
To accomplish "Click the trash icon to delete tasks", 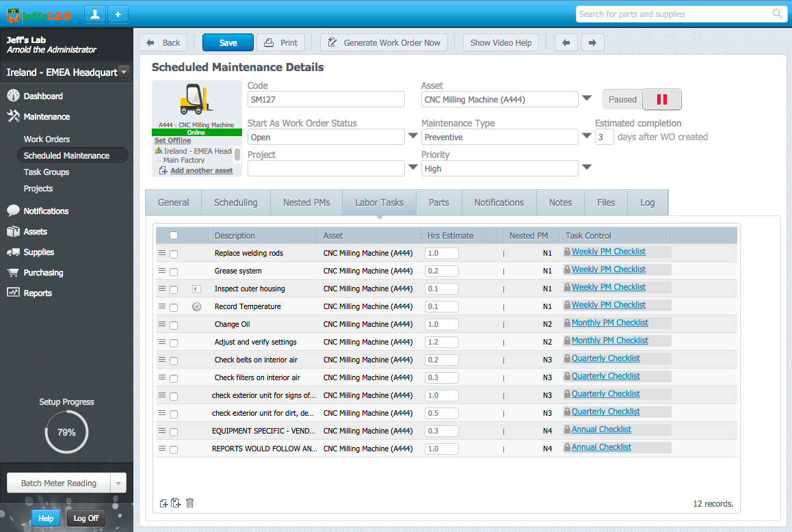I will (x=189, y=503).
